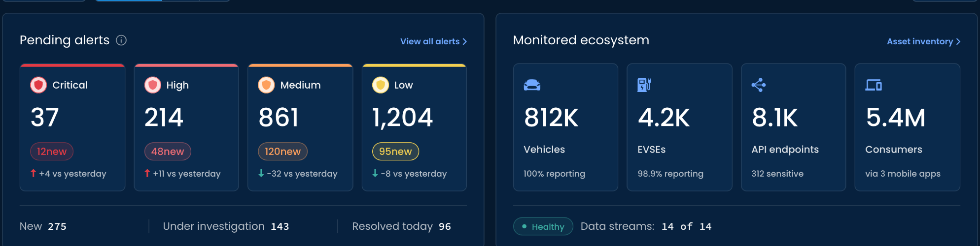Screen dimensions: 980x246
Task: Click the Consumers label
Action: point(893,150)
